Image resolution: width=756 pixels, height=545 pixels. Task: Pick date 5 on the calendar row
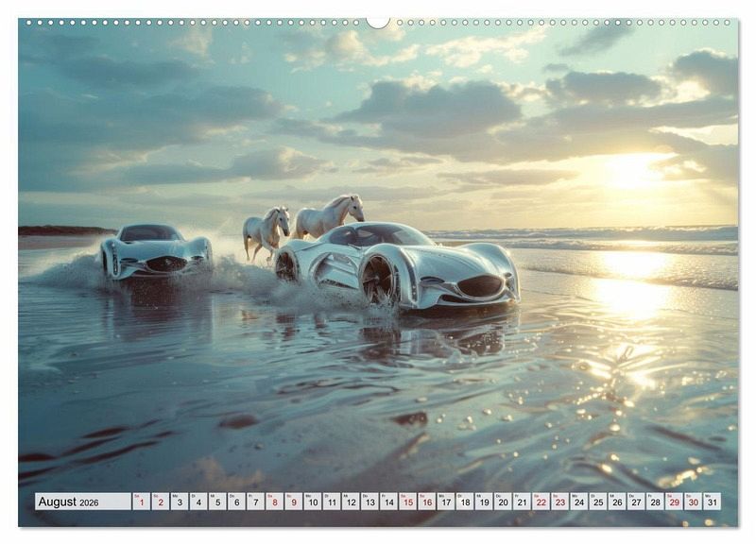[216, 502]
